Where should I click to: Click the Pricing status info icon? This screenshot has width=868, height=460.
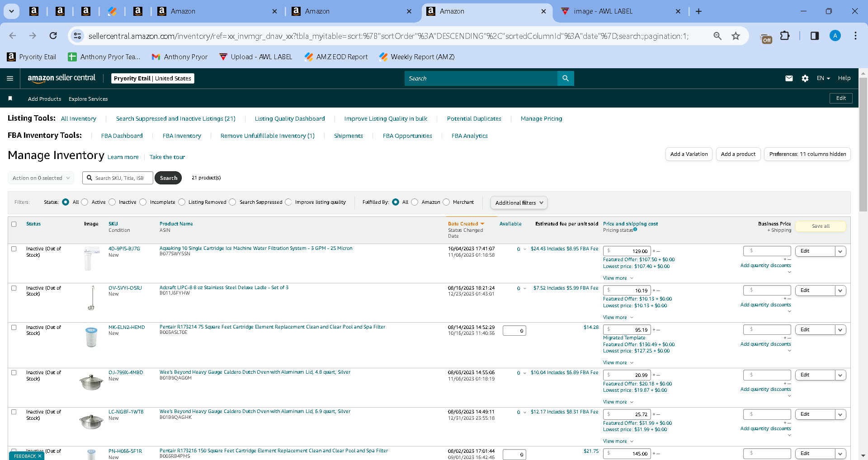tap(635, 230)
